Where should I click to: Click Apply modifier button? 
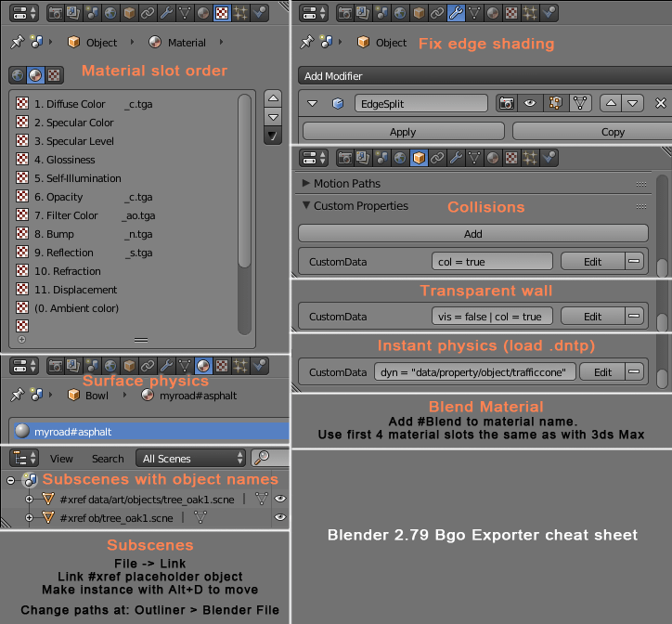pos(403,132)
